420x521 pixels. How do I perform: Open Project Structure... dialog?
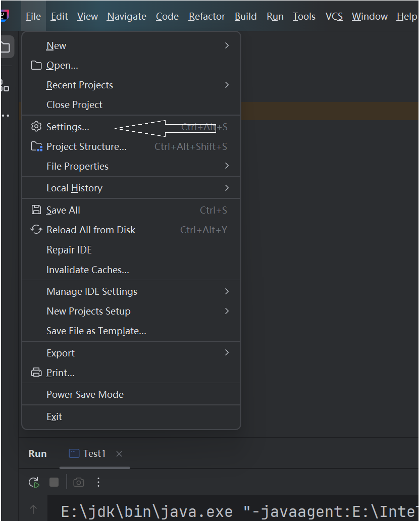click(131, 146)
